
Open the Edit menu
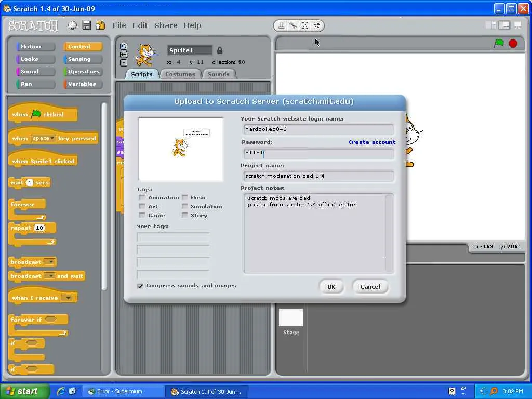(x=140, y=25)
